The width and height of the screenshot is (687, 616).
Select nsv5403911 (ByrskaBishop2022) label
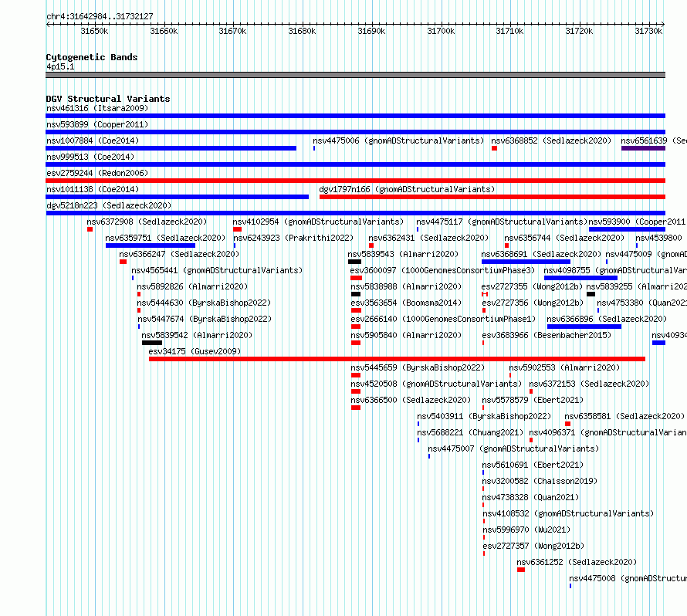pos(484,416)
